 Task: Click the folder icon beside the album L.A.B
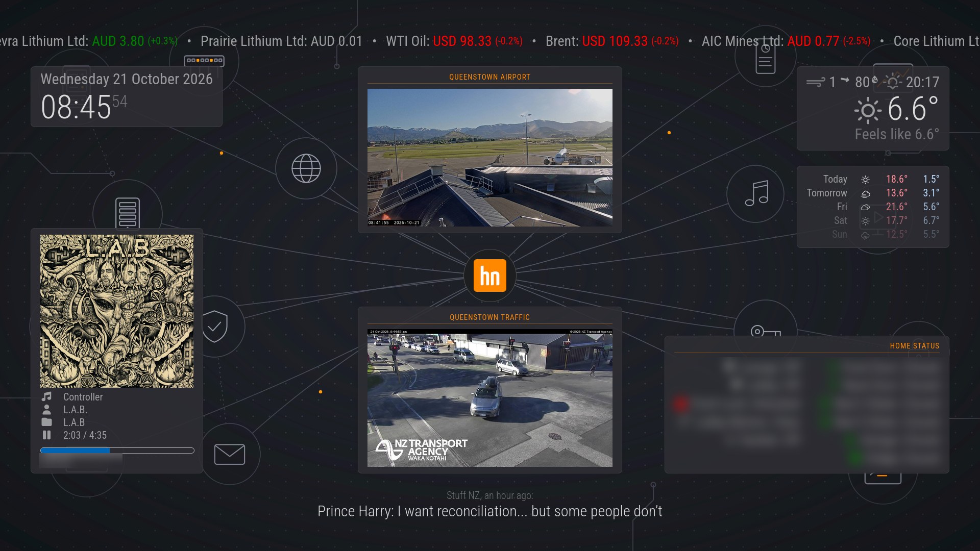point(46,422)
